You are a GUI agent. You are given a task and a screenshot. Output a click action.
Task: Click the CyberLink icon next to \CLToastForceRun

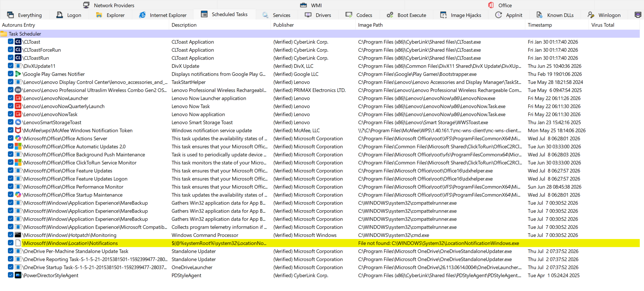pos(18,50)
